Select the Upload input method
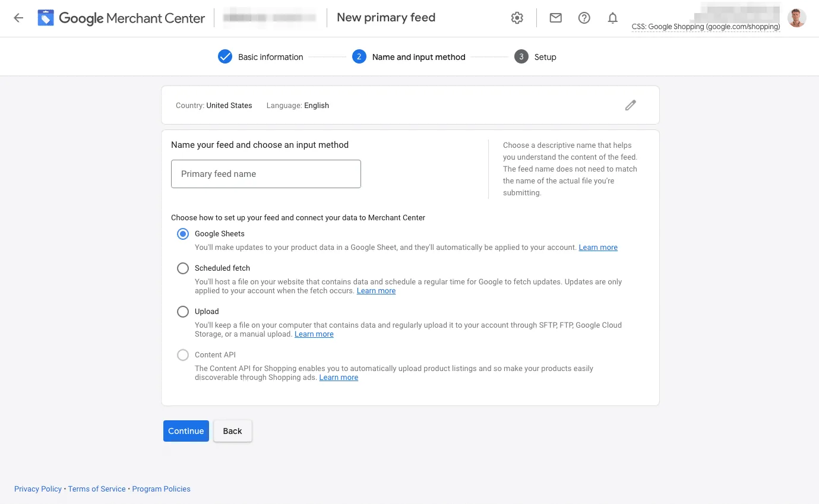The image size is (819, 504). tap(183, 312)
